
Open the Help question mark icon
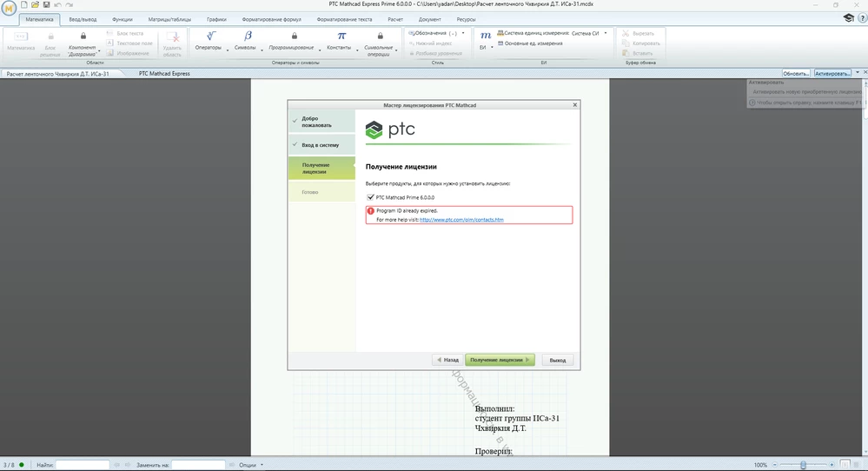pos(863,19)
